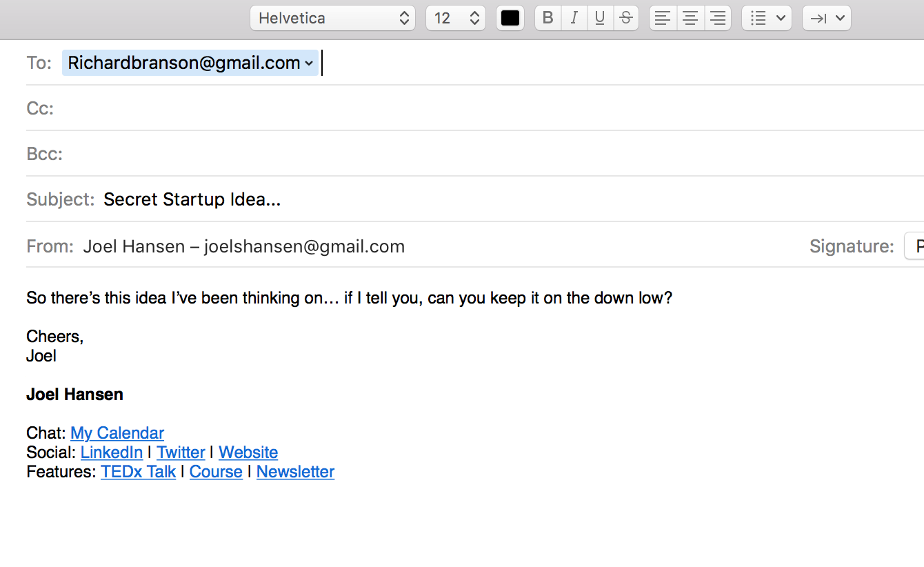Align text to the left
The width and height of the screenshot is (924, 567).
pos(663,18)
